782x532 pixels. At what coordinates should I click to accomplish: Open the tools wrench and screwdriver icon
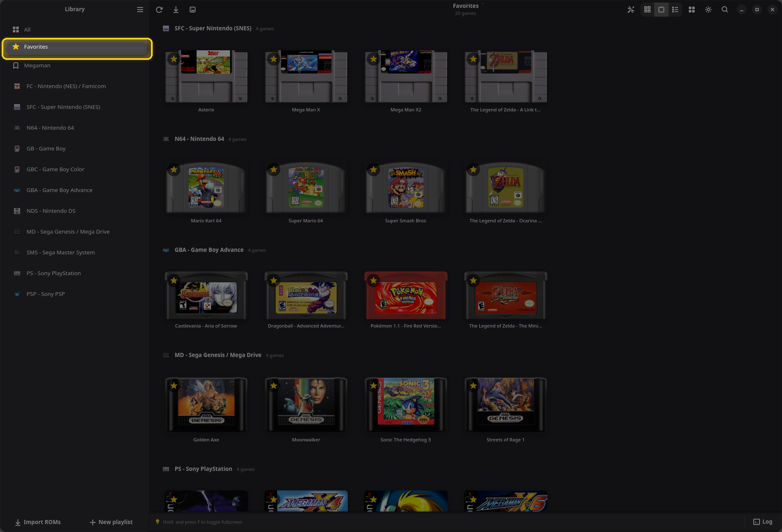click(631, 10)
